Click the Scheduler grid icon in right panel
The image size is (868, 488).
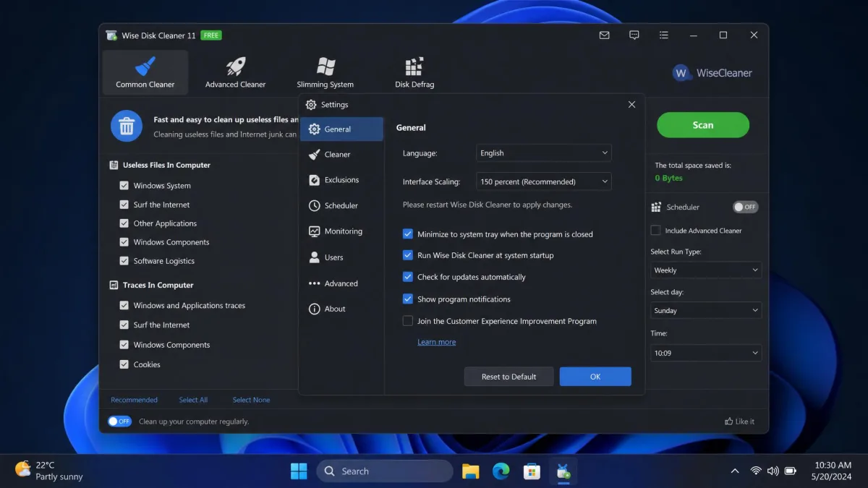coord(656,207)
